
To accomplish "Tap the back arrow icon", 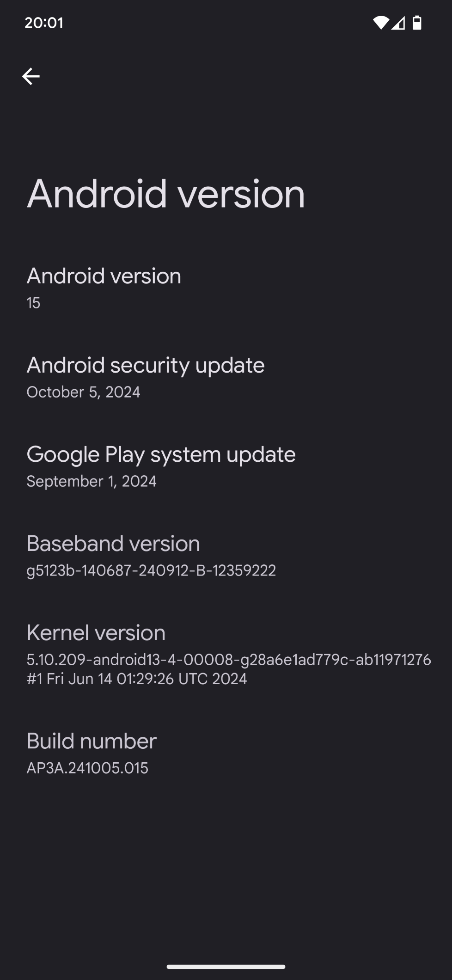I will 31,76.
